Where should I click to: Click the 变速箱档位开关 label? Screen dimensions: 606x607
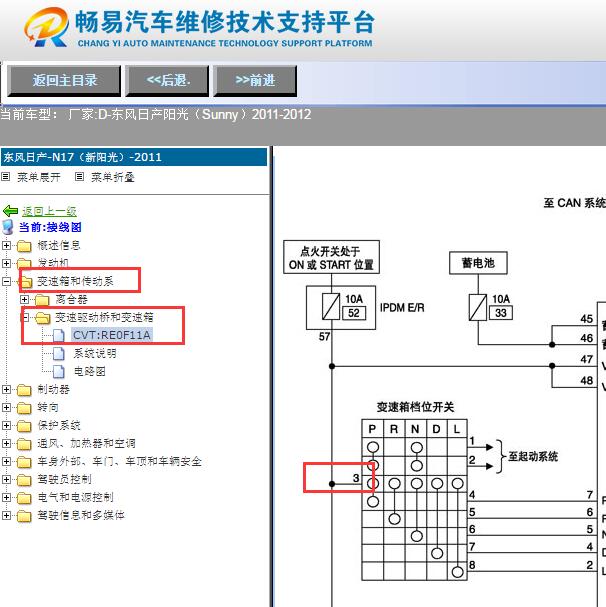(x=415, y=407)
